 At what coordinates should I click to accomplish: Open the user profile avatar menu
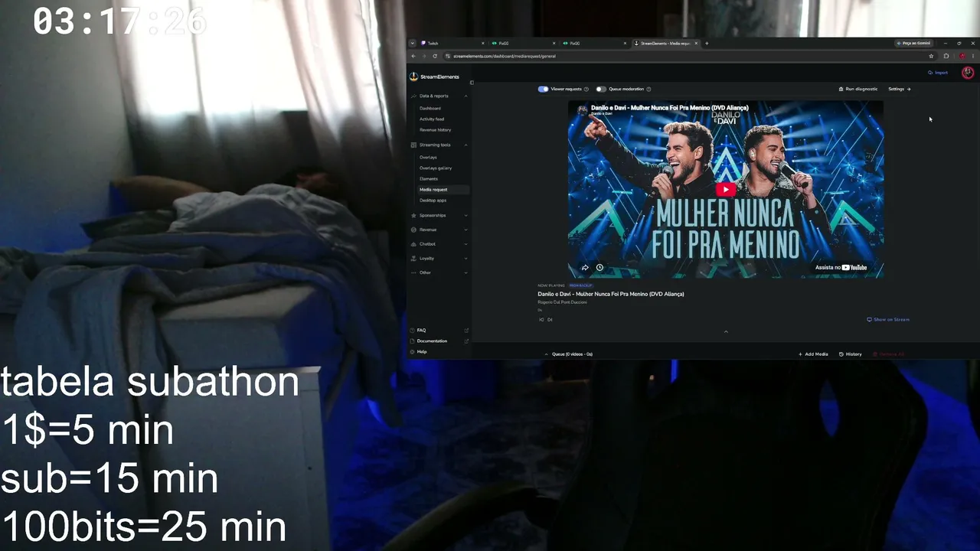[968, 73]
